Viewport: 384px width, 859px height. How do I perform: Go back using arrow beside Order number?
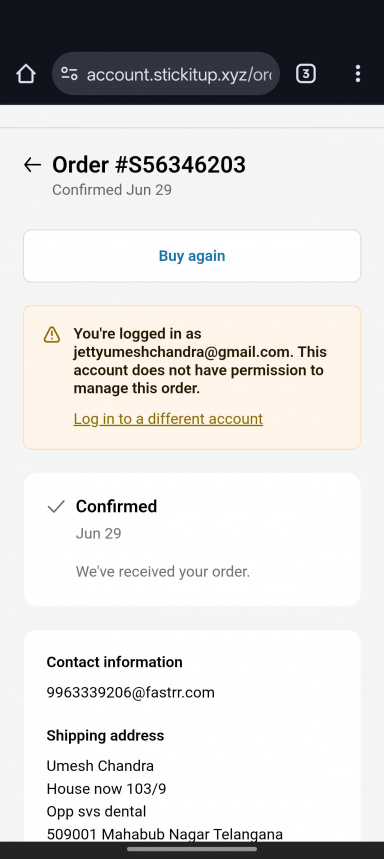tap(32, 164)
